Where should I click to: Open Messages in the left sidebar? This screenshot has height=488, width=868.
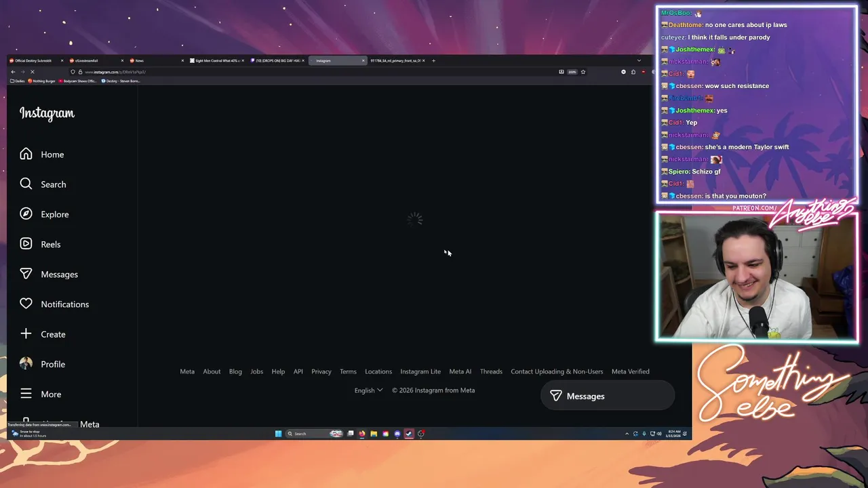pos(49,274)
